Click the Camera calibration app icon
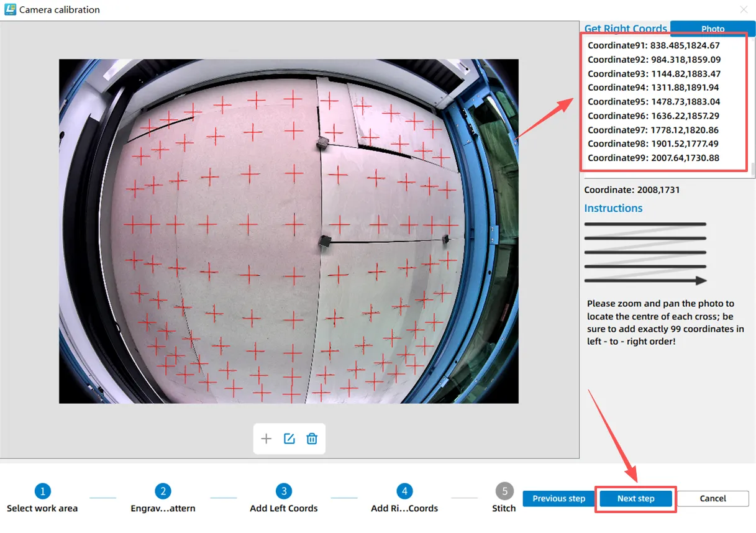The width and height of the screenshot is (756, 533). tap(9, 10)
